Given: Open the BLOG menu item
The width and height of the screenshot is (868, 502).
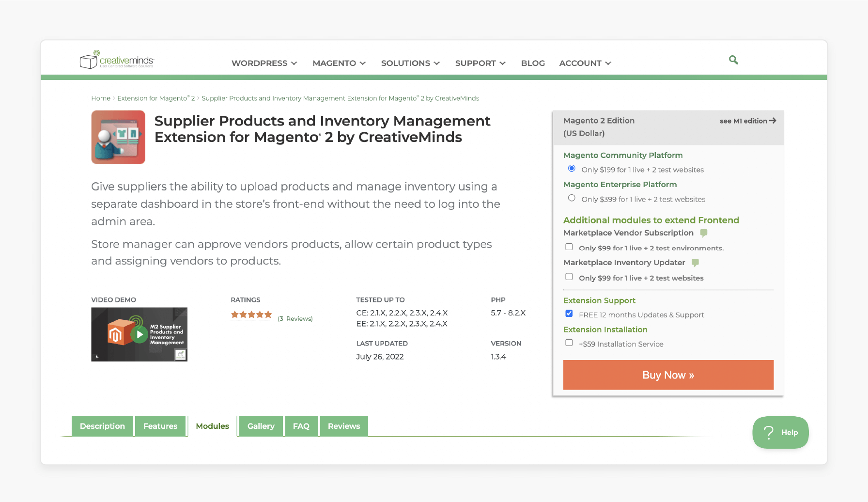Looking at the screenshot, I should pyautogui.click(x=533, y=63).
